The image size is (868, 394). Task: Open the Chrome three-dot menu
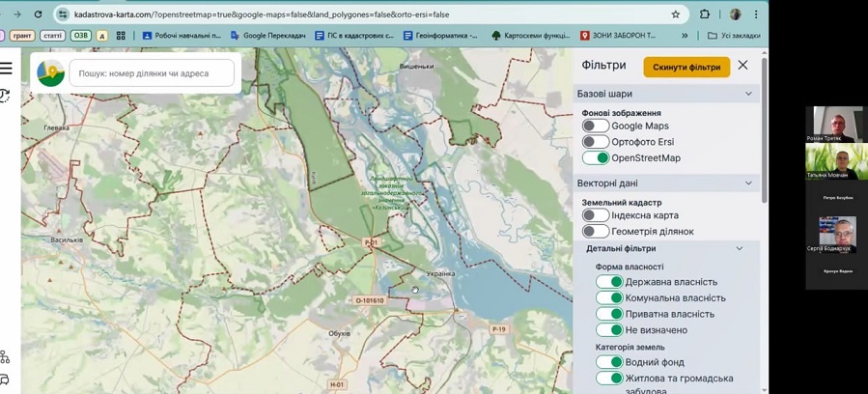click(x=756, y=14)
